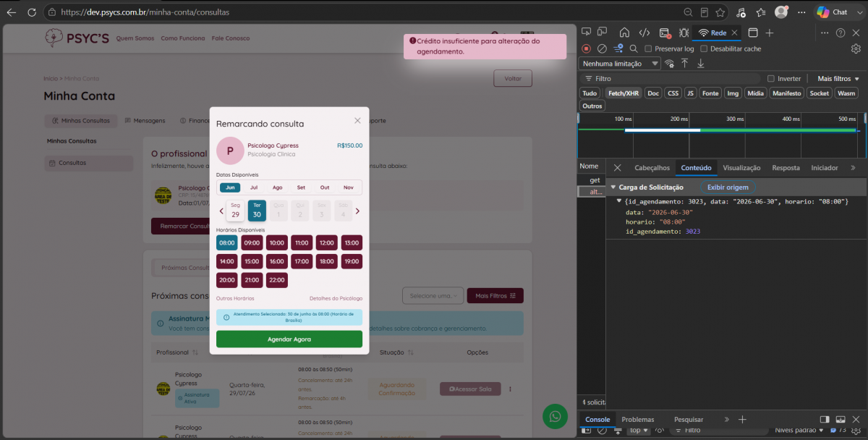Image resolution: width=868 pixels, height=440 pixels.
Task: Pick Seg 29 date in dialog
Action: (x=235, y=210)
